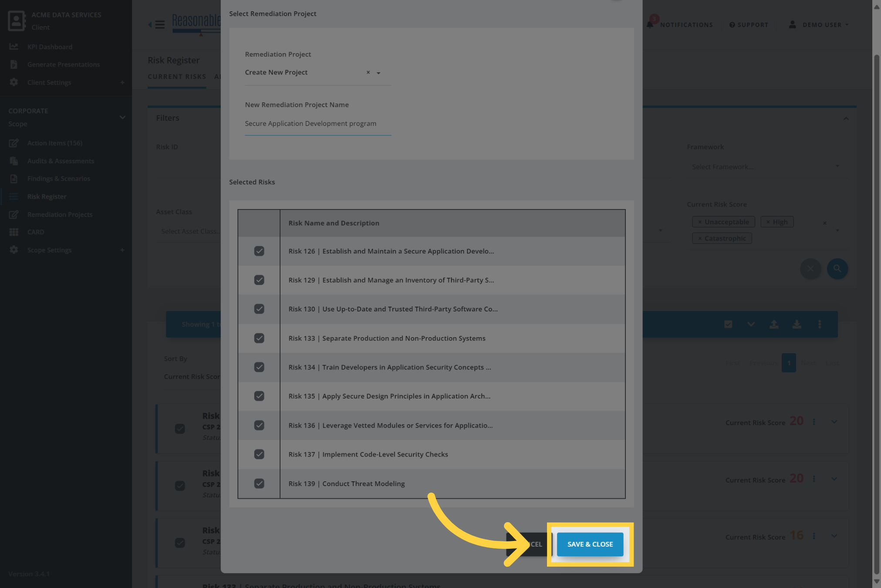Open the Demo User menu

819,25
